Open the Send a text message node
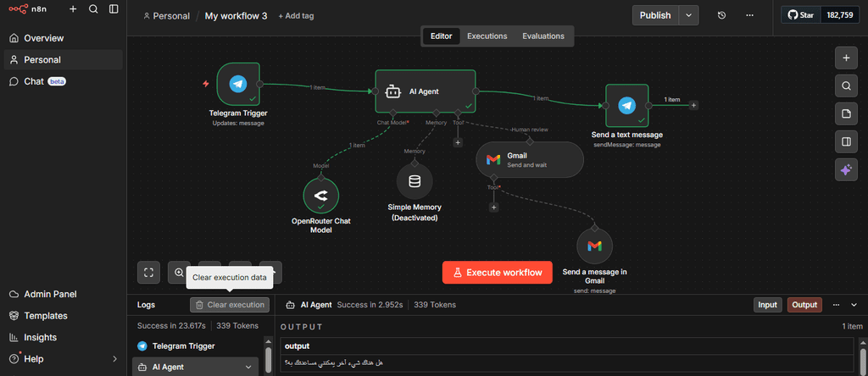The width and height of the screenshot is (868, 376). pyautogui.click(x=626, y=105)
